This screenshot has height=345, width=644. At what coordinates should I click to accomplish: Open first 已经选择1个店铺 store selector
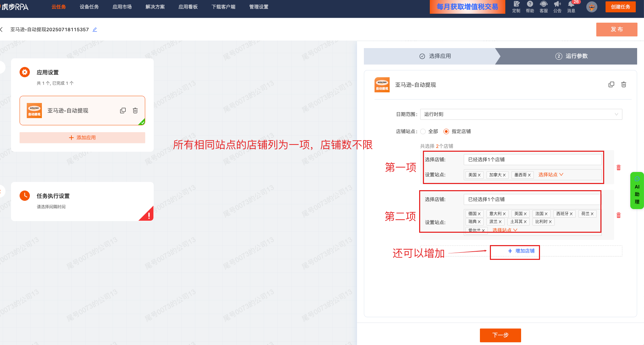click(533, 160)
